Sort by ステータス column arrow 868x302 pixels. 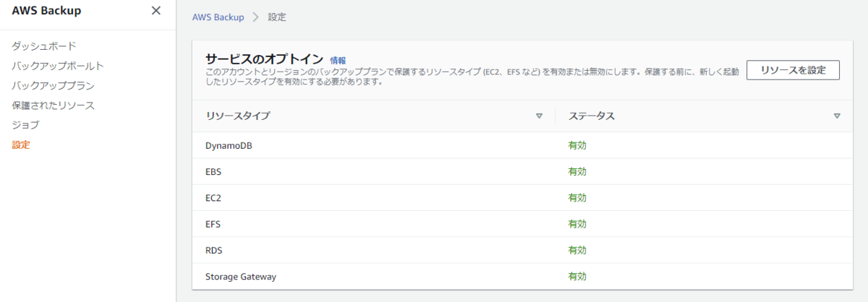(837, 116)
